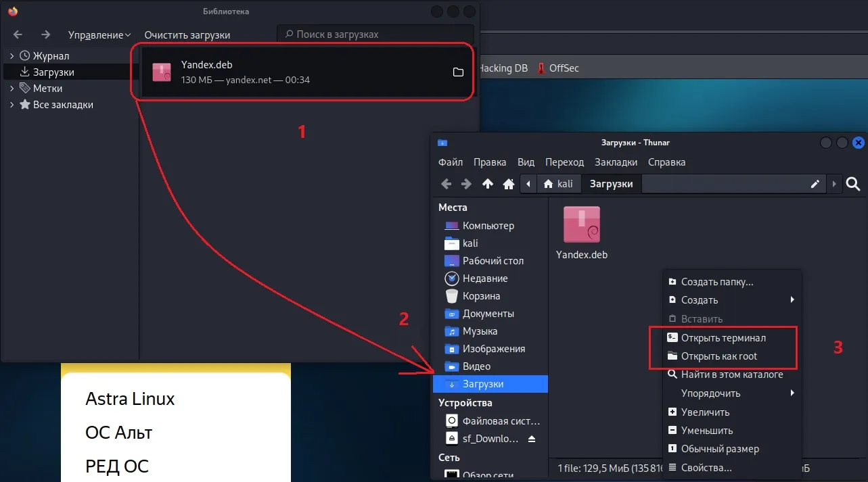Select Метки in Library sidebar
The image size is (868, 482).
click(x=47, y=89)
